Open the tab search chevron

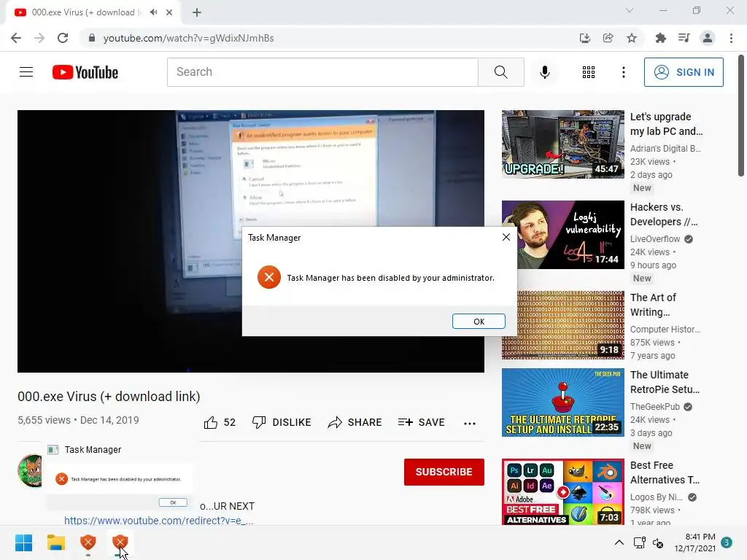pyautogui.click(x=630, y=10)
